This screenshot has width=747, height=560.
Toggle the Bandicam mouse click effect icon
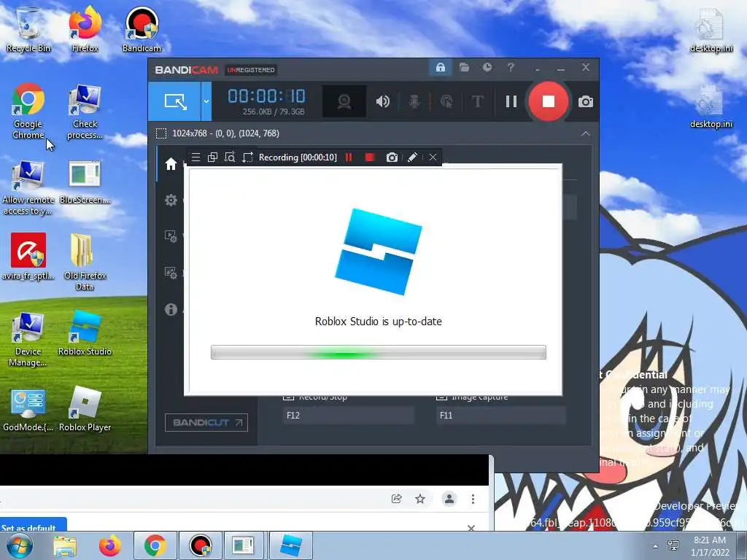point(446,101)
